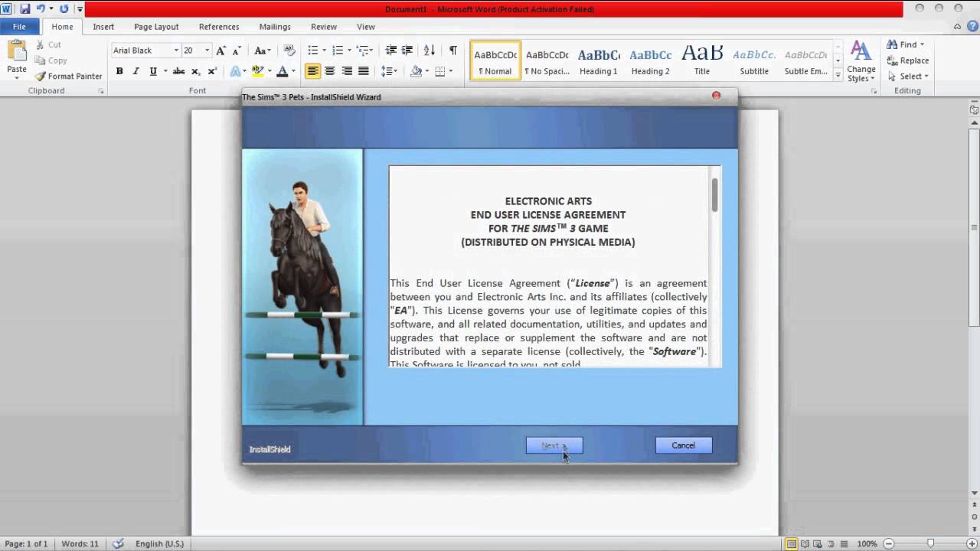Viewport: 980px width, 551px height.
Task: Open the File tab
Action: point(19,27)
